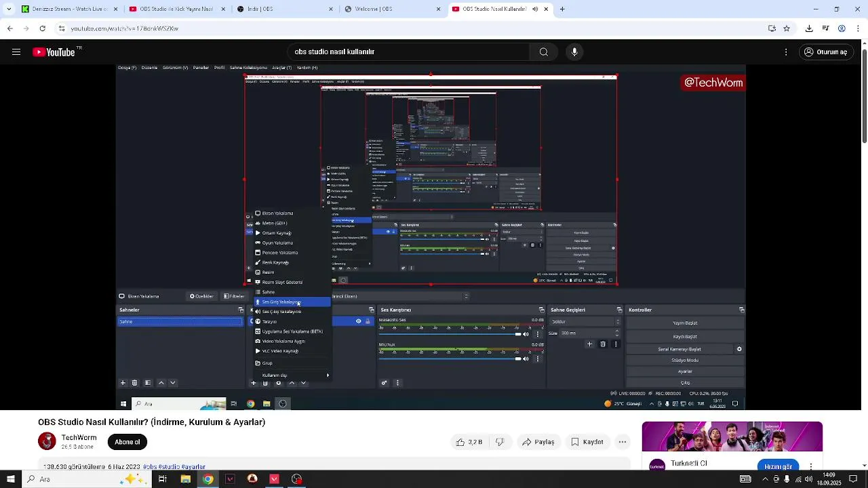Go back with browser back arrow

9,28
